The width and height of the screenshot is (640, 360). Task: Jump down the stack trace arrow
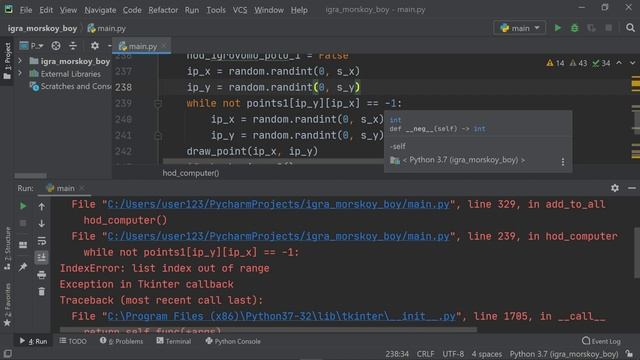[42, 223]
